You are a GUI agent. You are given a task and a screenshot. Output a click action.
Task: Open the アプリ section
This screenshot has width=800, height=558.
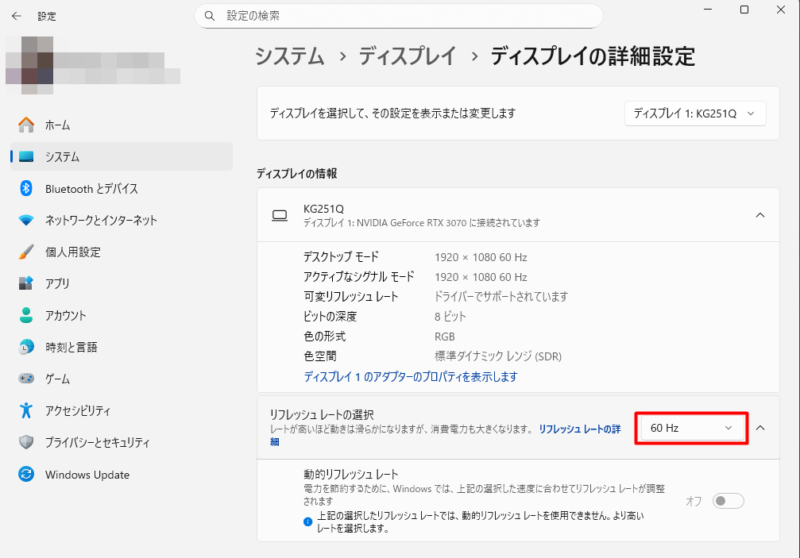point(121,283)
